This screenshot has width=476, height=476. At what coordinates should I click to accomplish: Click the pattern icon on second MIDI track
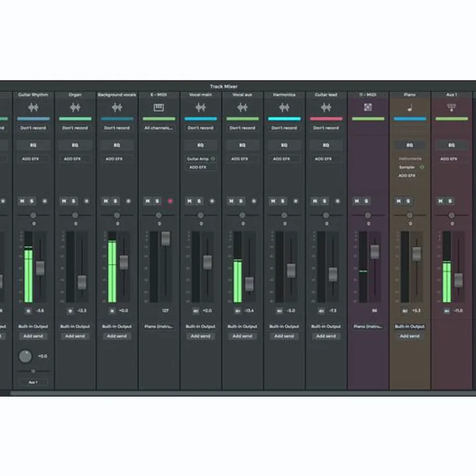pos(368,107)
